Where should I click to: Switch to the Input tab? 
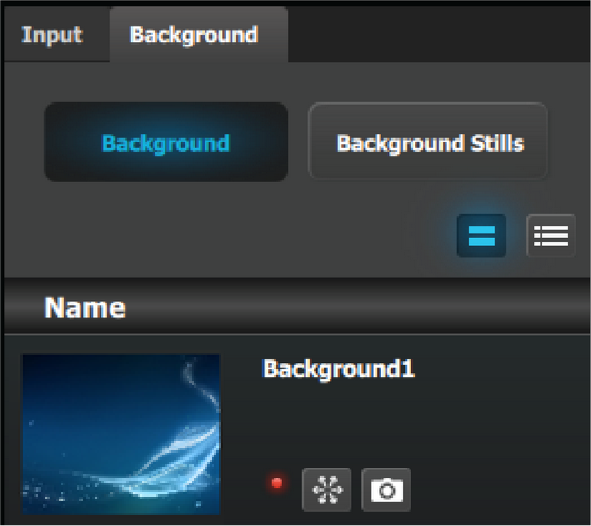tap(52, 35)
